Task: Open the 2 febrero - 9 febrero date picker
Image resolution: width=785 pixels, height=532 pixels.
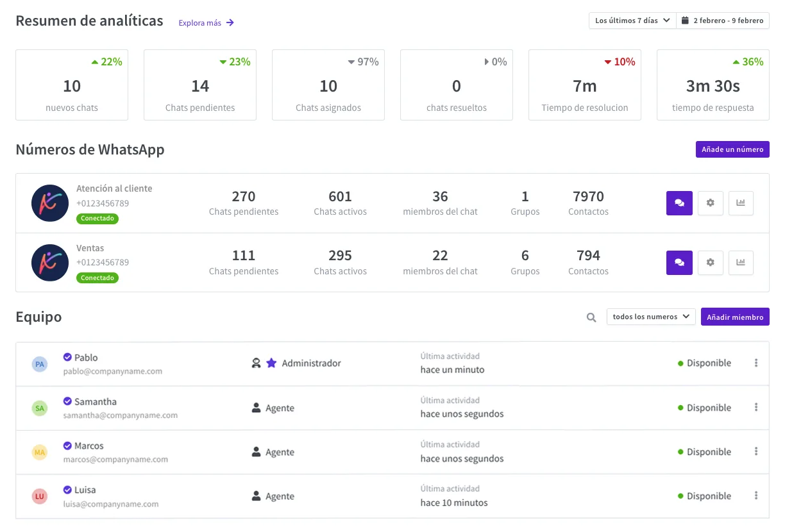Action: tap(723, 21)
